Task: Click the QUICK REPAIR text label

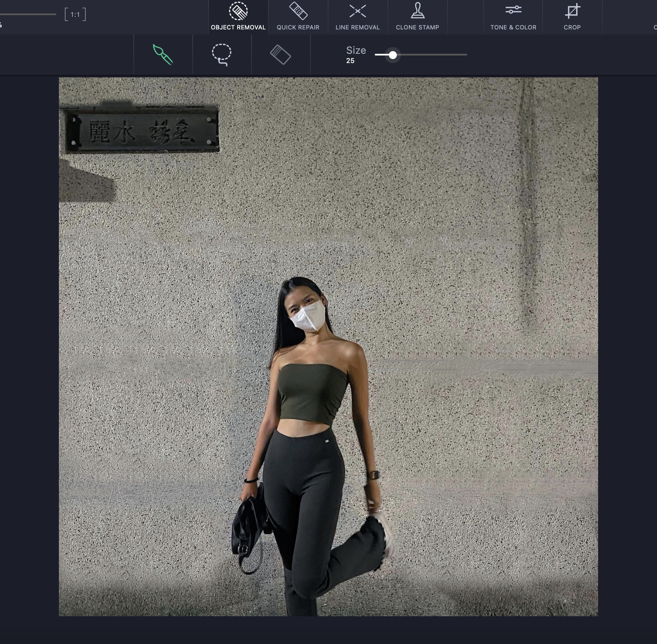Action: point(298,27)
